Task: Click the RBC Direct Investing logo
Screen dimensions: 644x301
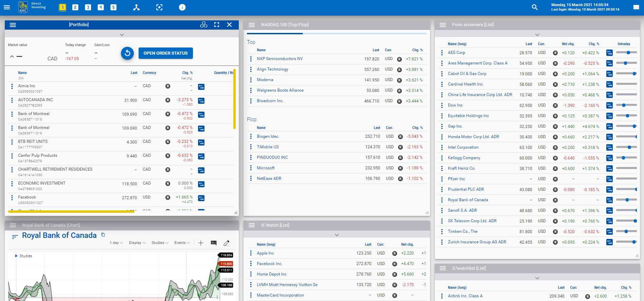Action: point(32,7)
